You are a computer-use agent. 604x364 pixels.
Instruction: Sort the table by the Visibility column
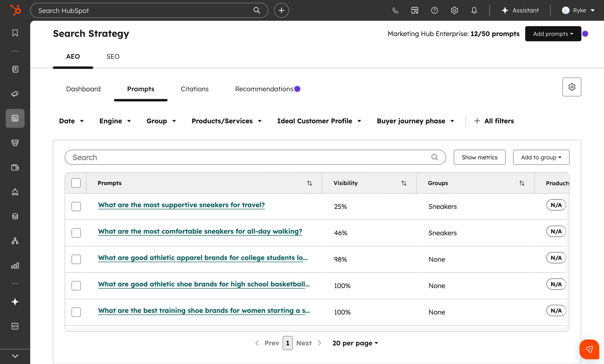pos(404,183)
